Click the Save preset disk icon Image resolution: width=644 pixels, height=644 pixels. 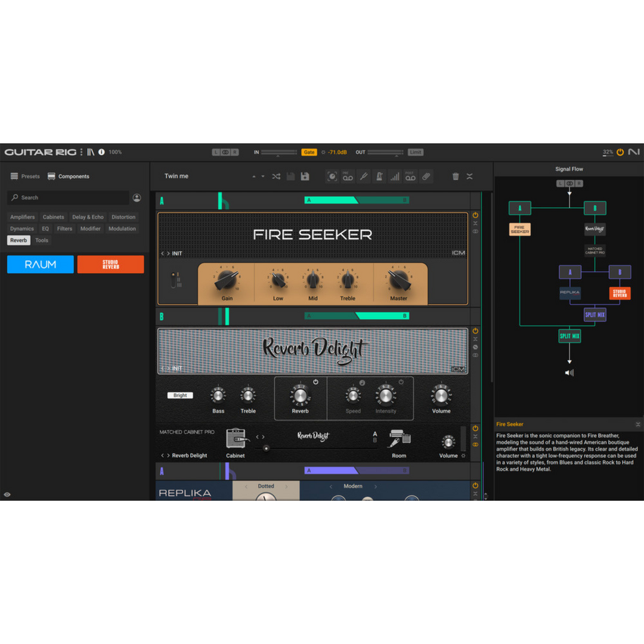click(x=291, y=177)
